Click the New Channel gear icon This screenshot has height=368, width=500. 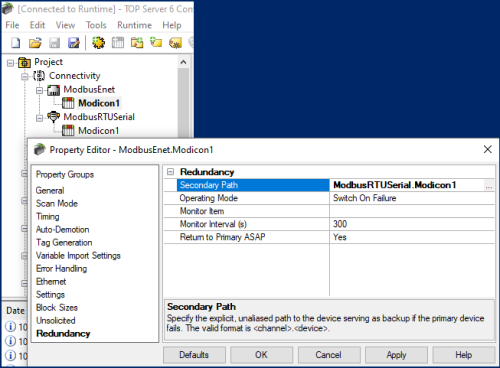[x=98, y=43]
